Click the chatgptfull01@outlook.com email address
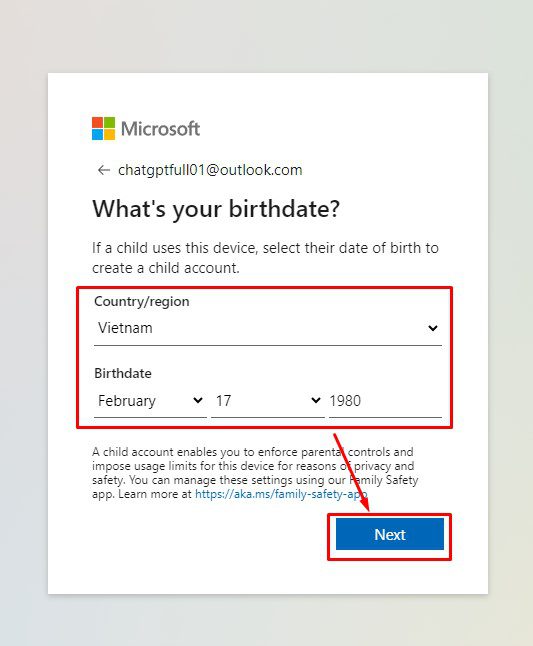The image size is (533, 646). tap(210, 170)
